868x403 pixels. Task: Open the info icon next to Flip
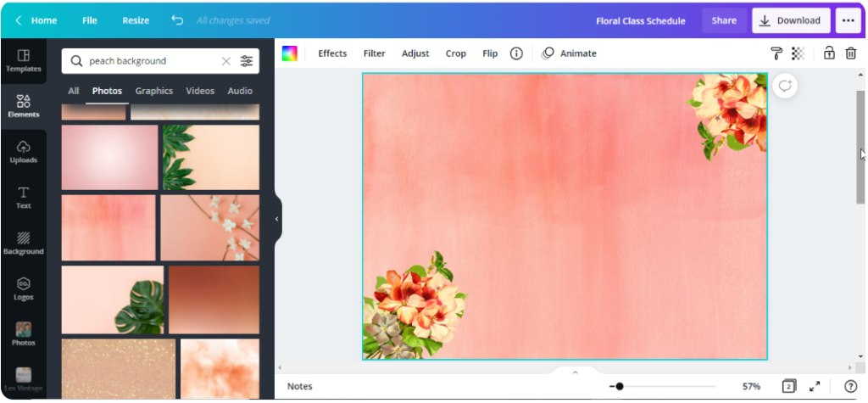point(516,53)
